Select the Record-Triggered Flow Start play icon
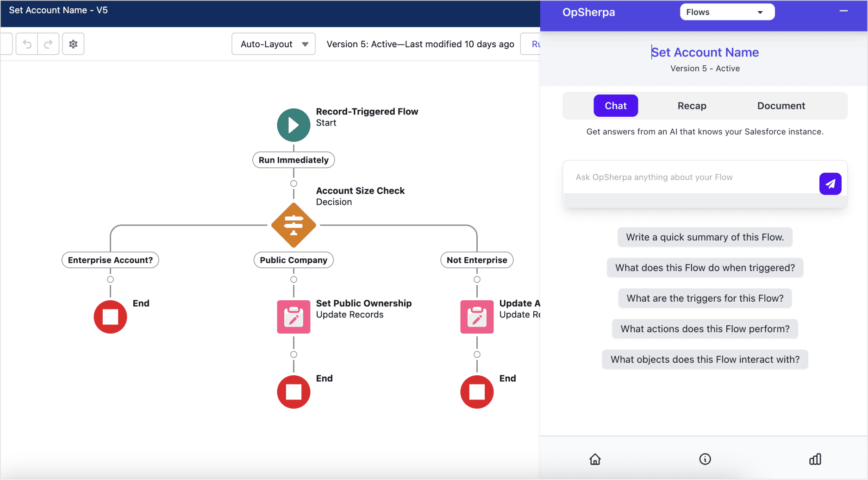Screen dimensions: 868x480 click(x=293, y=125)
